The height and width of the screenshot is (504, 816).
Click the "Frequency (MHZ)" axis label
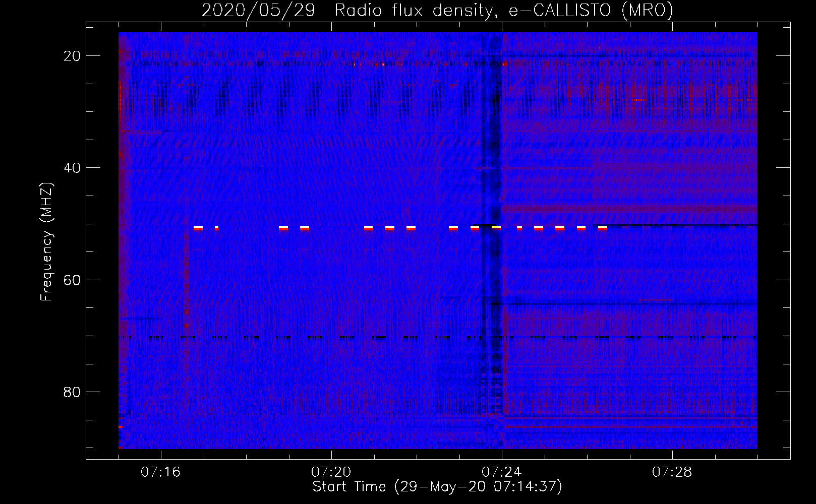[x=46, y=242]
